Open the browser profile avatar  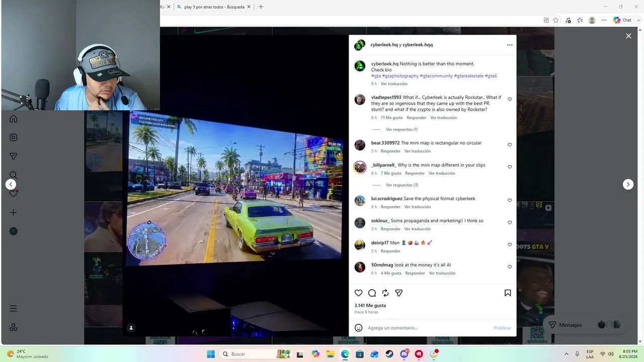(592, 20)
